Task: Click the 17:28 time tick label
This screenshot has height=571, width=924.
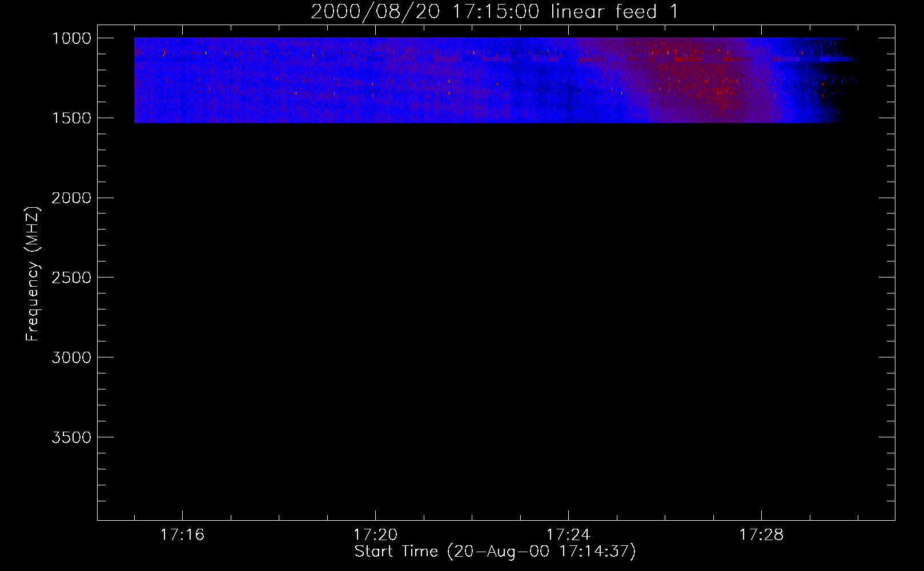Action: (x=761, y=535)
